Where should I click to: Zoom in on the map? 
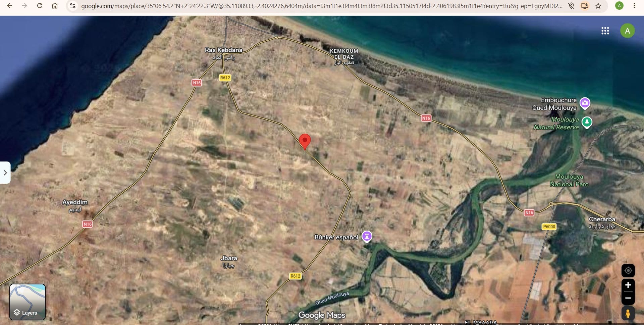pyautogui.click(x=628, y=285)
